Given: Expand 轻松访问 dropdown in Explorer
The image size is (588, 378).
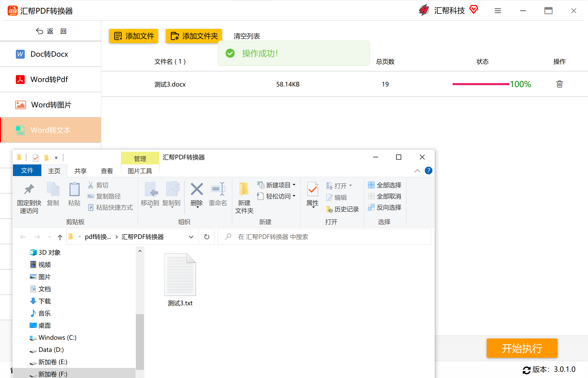Looking at the screenshot, I should 294,196.
